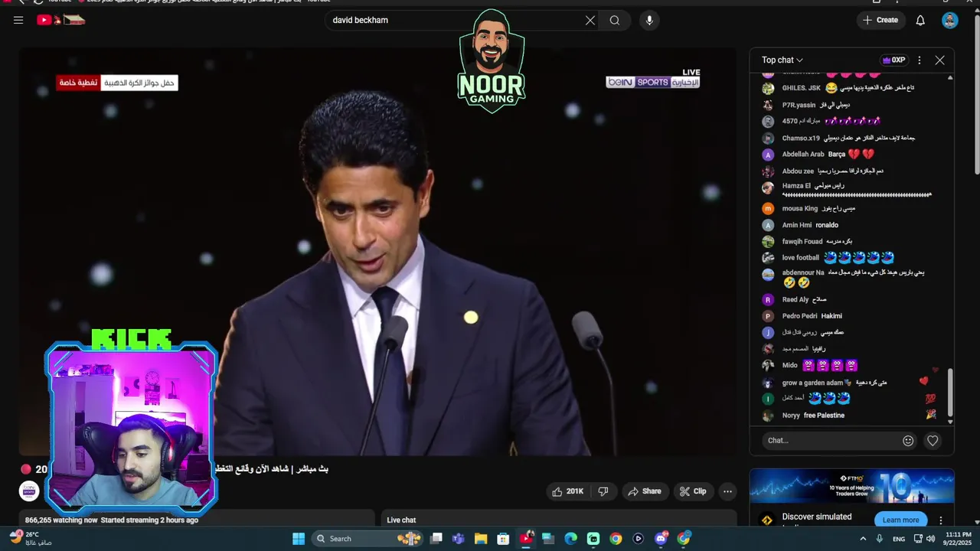Viewport: 980px width, 551px height.
Task: Select fawqih Fouad chat author
Action: 802,242
